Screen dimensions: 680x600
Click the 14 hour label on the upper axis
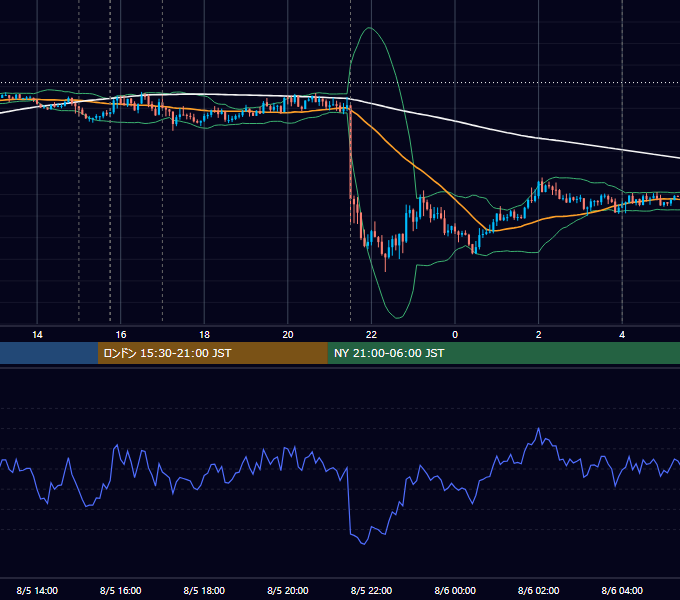coord(37,335)
